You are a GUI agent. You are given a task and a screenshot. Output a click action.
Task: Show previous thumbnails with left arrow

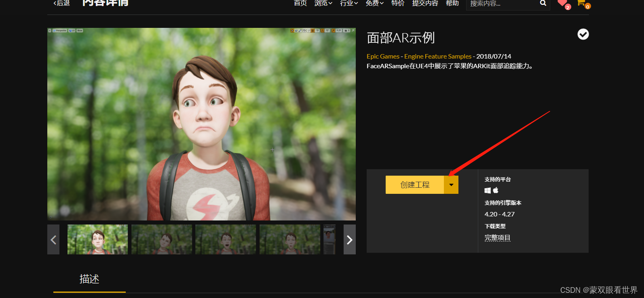point(53,239)
